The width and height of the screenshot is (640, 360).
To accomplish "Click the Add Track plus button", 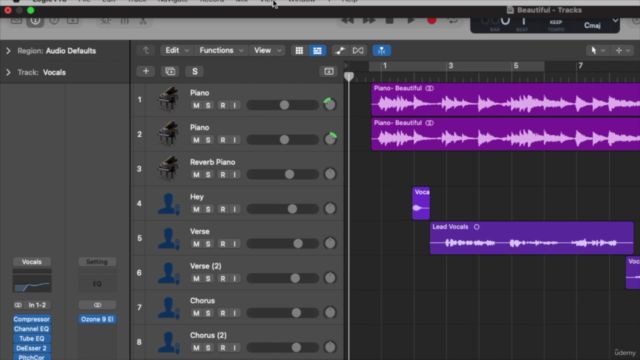I will coord(146,71).
